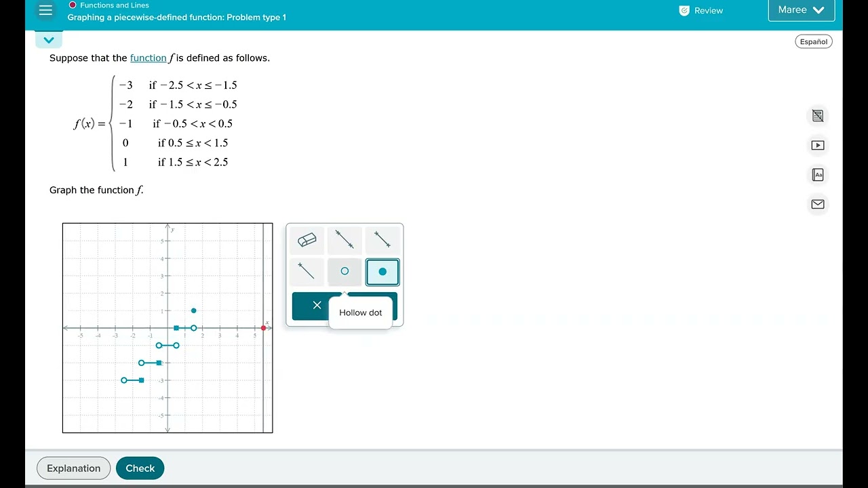Click square endpoint of y equals -2 segment
Image resolution: width=868 pixels, height=488 pixels.
[159, 363]
